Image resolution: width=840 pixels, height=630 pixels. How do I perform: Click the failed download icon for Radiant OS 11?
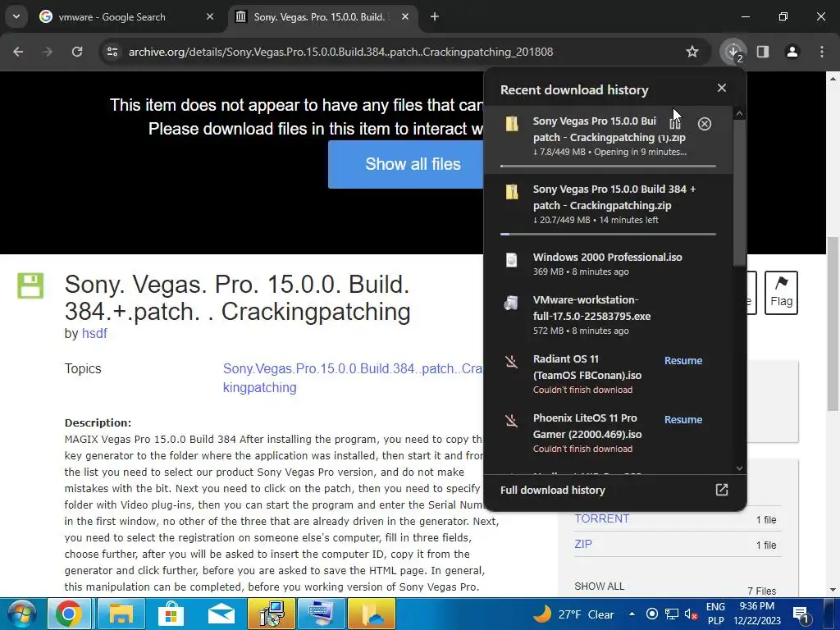coord(512,362)
